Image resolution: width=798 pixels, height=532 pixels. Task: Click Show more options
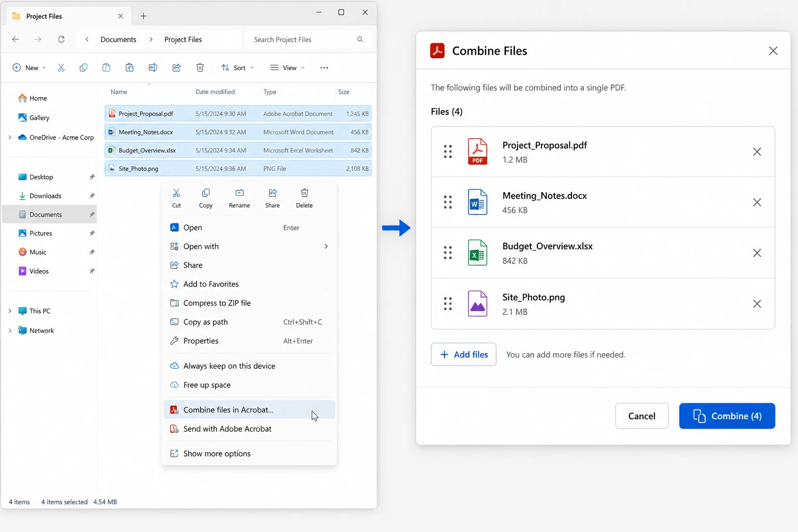[249, 454]
